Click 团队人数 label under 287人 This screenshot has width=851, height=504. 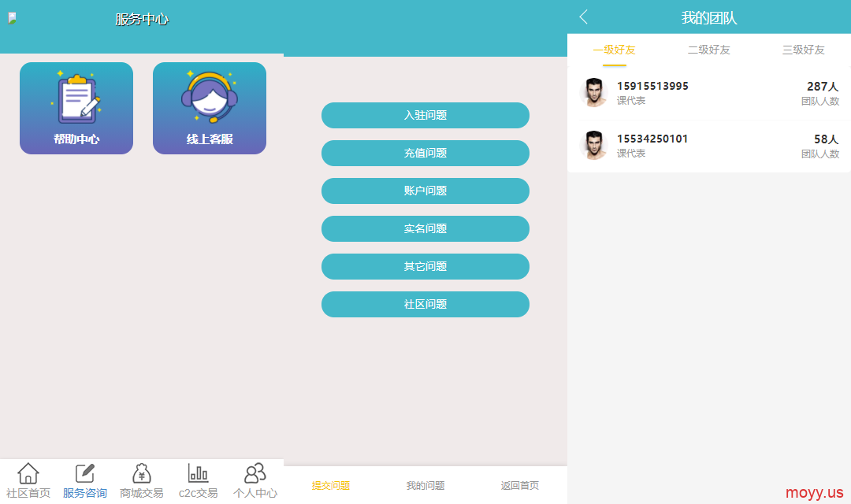tap(820, 102)
